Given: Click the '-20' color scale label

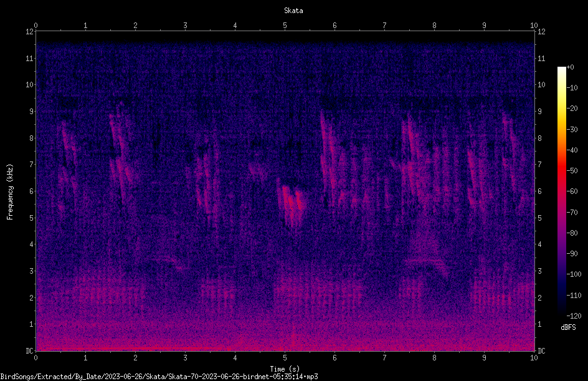Looking at the screenshot, I should click(572, 109).
